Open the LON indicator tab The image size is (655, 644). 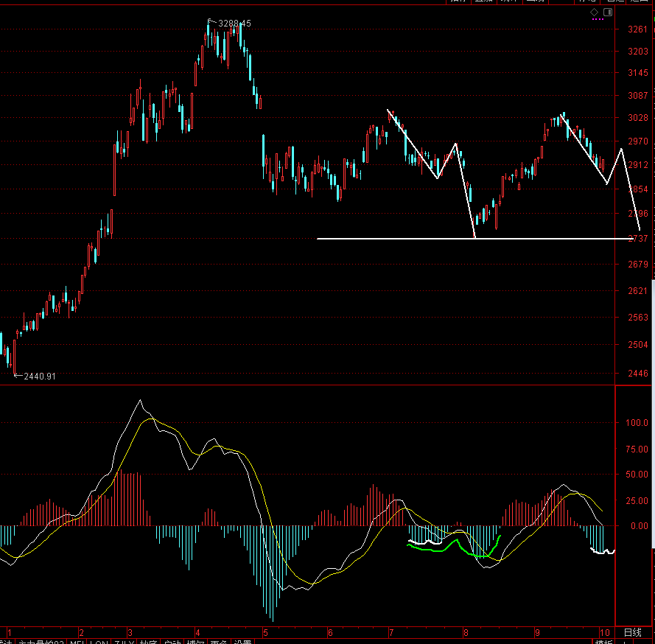click(x=99, y=642)
